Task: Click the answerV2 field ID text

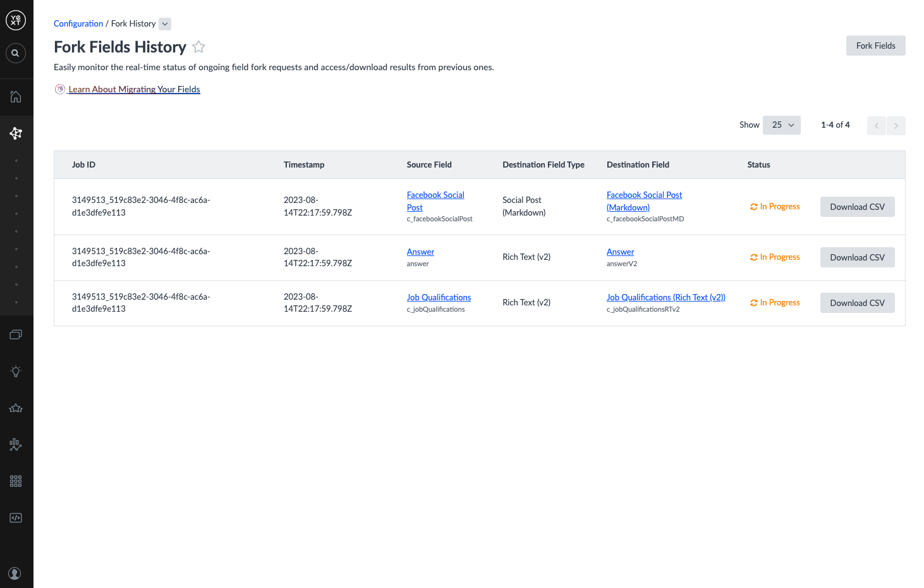Action: (622, 264)
